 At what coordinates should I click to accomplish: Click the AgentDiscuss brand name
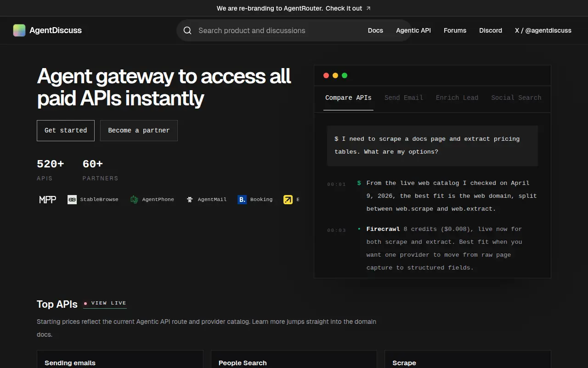click(x=56, y=30)
